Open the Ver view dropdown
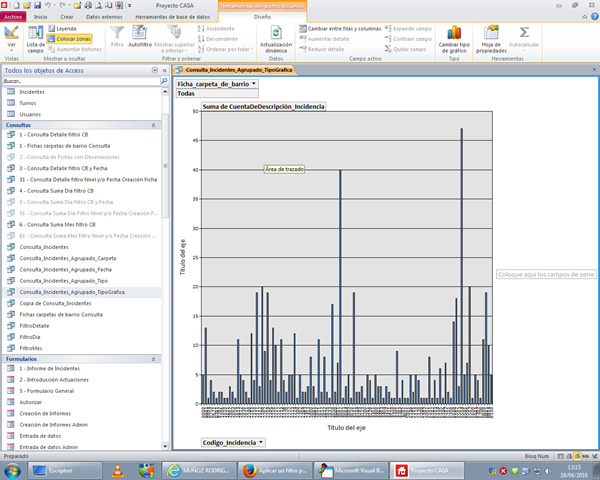The image size is (600, 480). point(11,46)
